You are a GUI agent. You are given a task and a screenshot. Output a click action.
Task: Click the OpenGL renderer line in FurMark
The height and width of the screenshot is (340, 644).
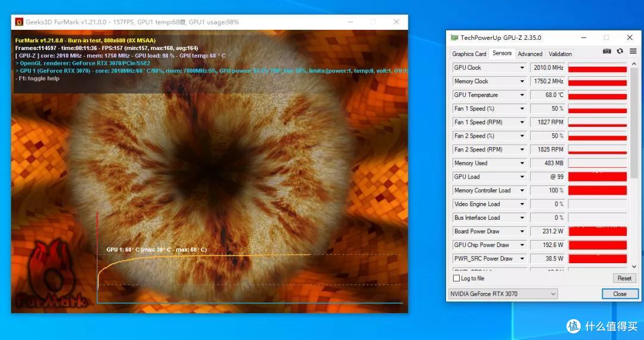click(82, 63)
